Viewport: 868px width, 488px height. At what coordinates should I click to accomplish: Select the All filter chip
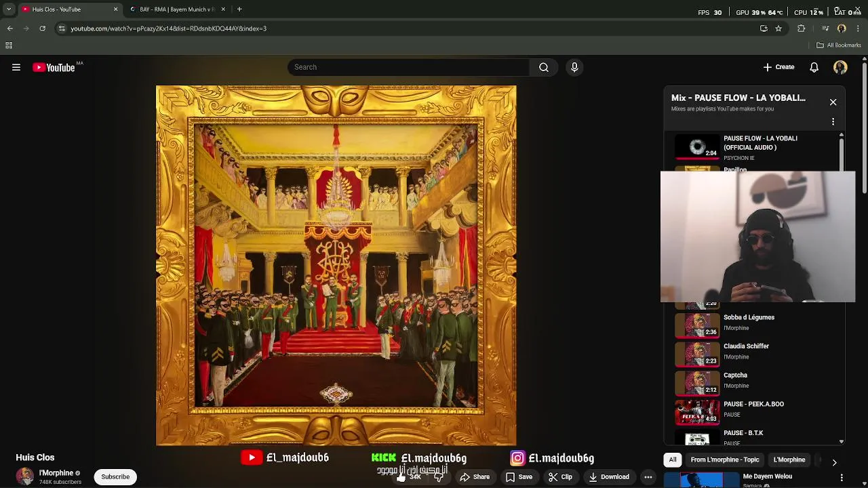tap(673, 460)
